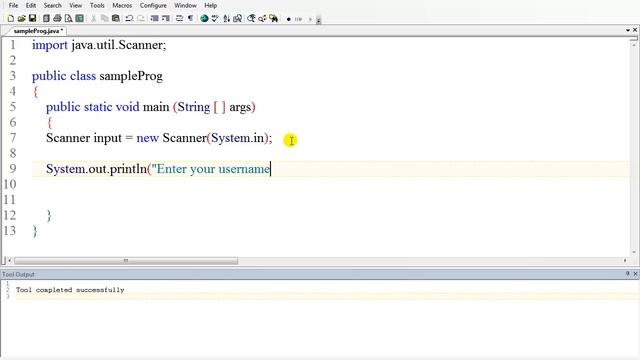Open the Window menu
The image size is (640, 360).
185,5
